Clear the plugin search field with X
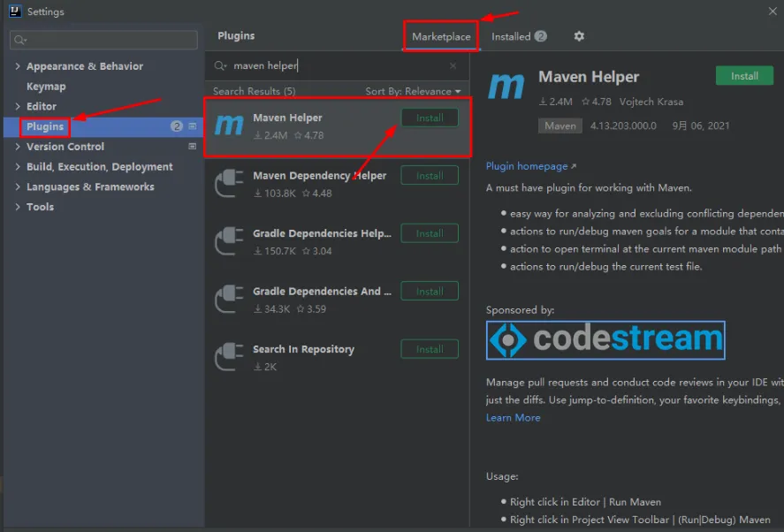Screen dimensions: 784x532 click(x=453, y=65)
